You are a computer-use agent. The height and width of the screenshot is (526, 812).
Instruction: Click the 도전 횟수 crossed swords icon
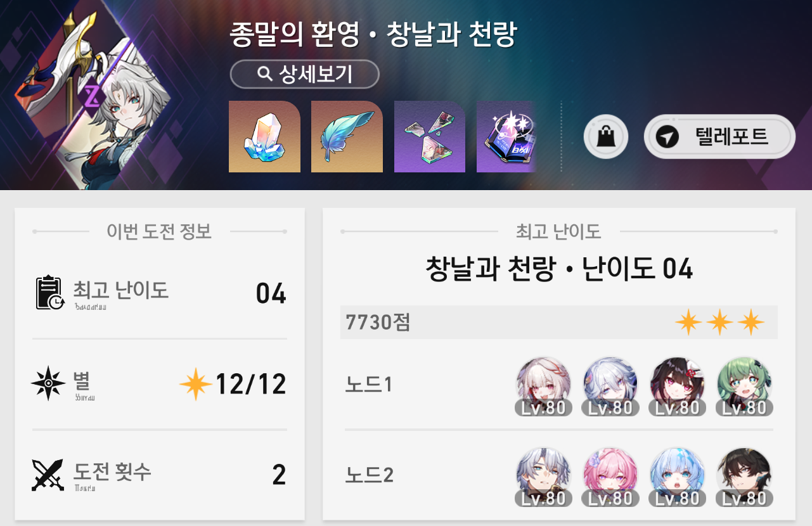[48, 475]
